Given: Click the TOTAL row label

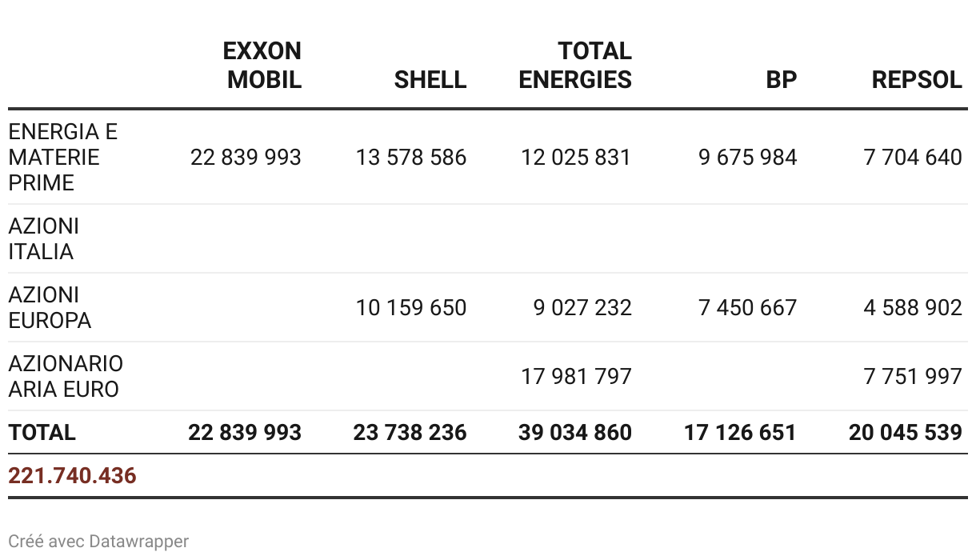Looking at the screenshot, I should coord(42,433).
